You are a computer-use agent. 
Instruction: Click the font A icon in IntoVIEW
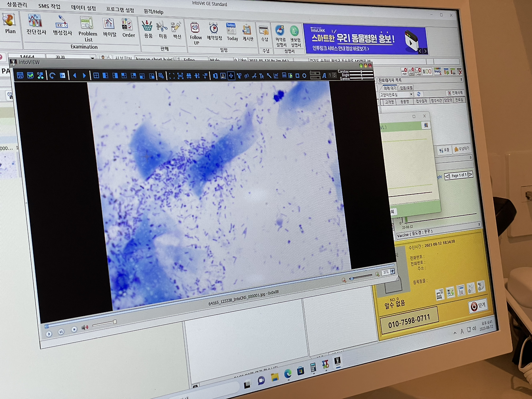(x=324, y=76)
